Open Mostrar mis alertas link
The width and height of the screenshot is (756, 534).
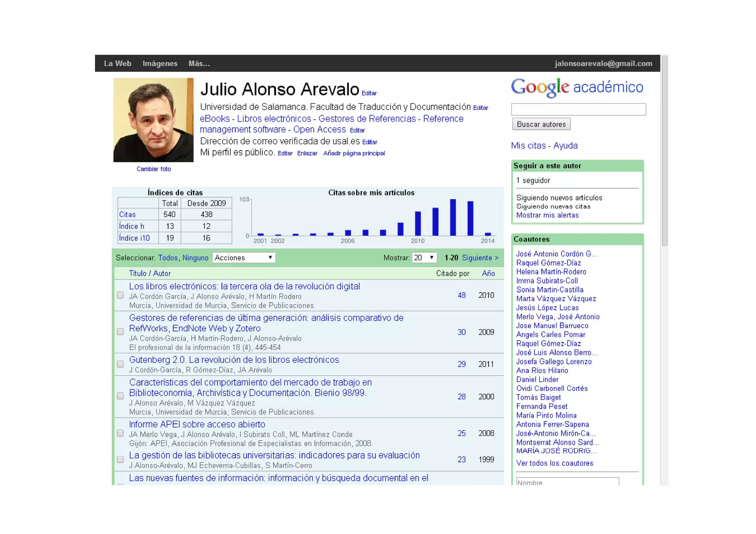point(547,215)
